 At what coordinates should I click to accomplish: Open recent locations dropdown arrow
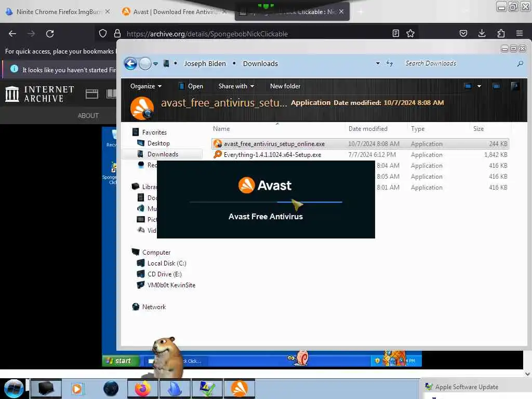click(155, 64)
